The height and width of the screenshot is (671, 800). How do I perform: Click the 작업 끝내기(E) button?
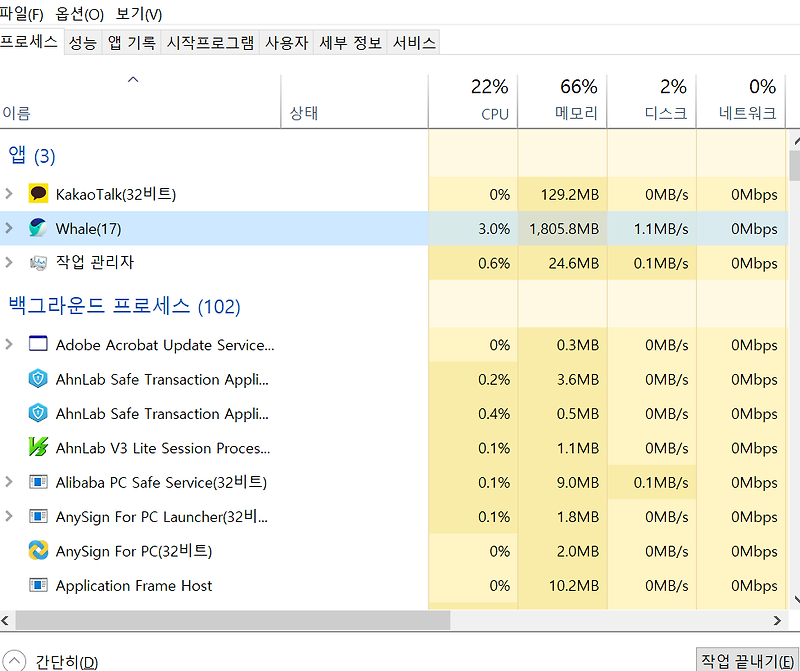click(x=748, y=660)
